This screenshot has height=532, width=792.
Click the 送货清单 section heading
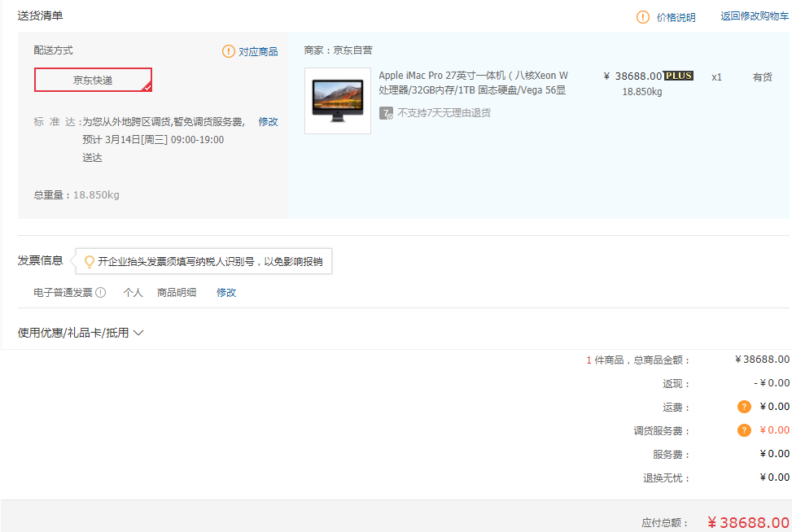pyautogui.click(x=41, y=15)
